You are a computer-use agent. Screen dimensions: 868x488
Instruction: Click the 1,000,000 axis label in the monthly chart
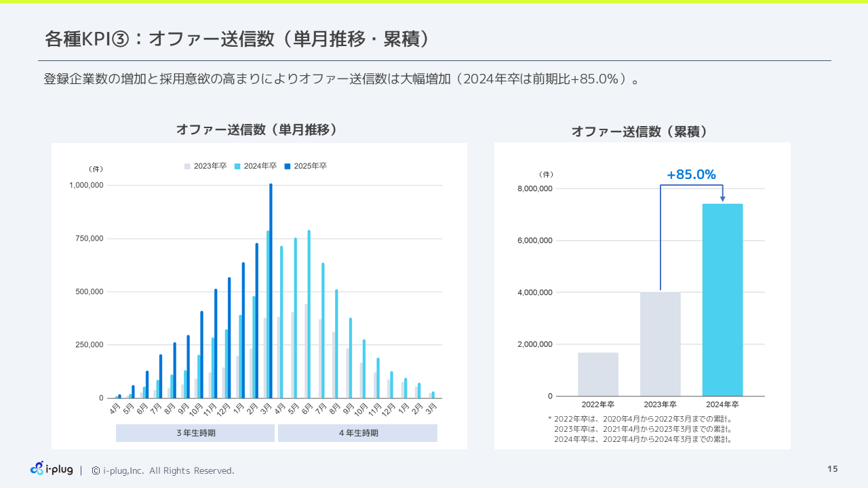click(86, 185)
